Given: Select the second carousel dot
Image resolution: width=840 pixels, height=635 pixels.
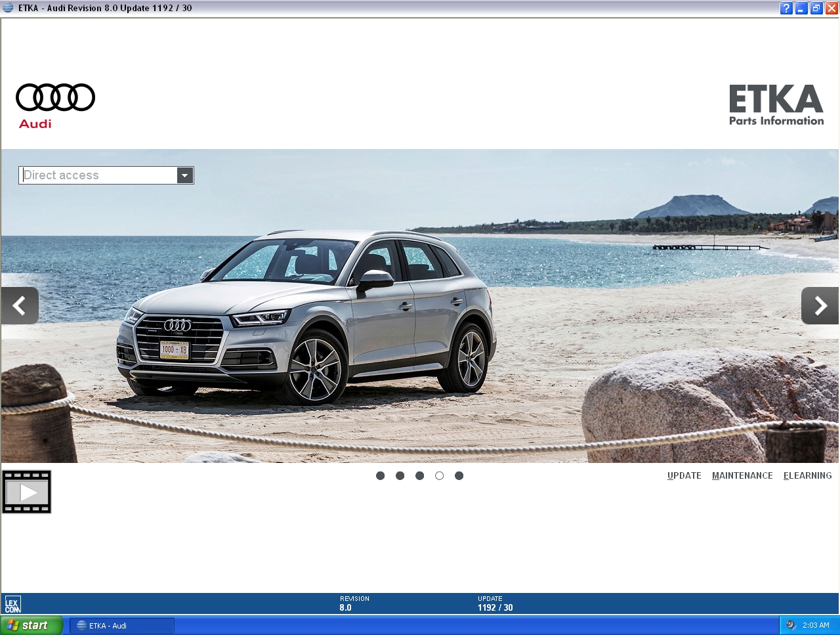Looking at the screenshot, I should (x=400, y=475).
